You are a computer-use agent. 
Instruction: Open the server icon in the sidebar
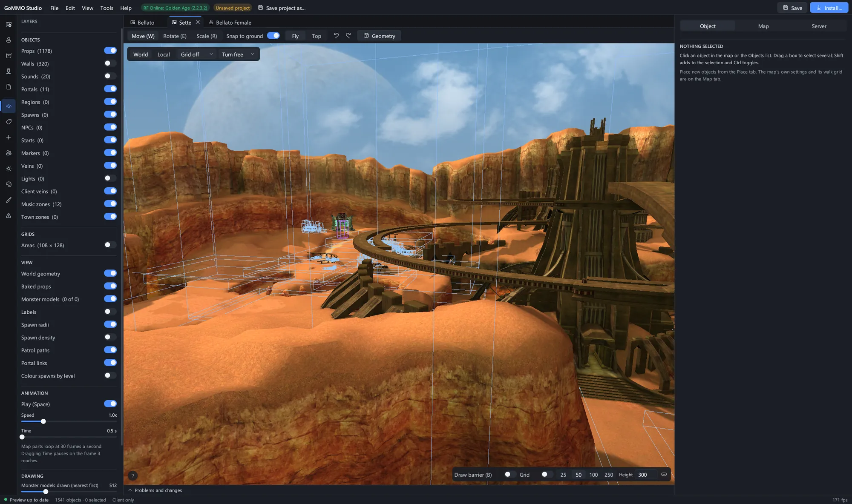[9, 71]
